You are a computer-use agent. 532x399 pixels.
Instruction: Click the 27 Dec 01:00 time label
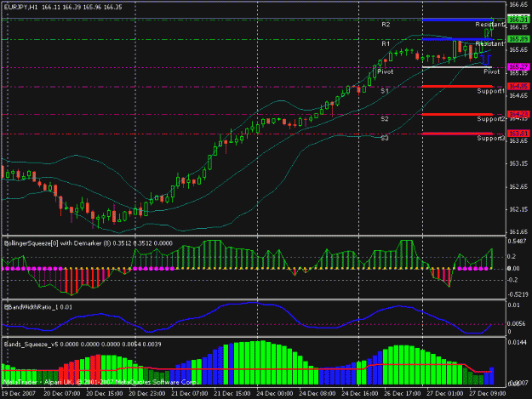coord(444,394)
